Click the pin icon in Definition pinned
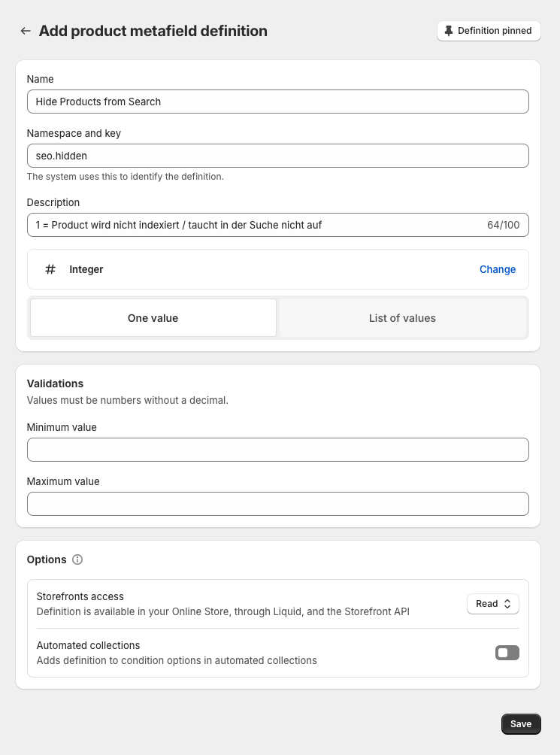The width and height of the screenshot is (560, 755). click(x=449, y=31)
